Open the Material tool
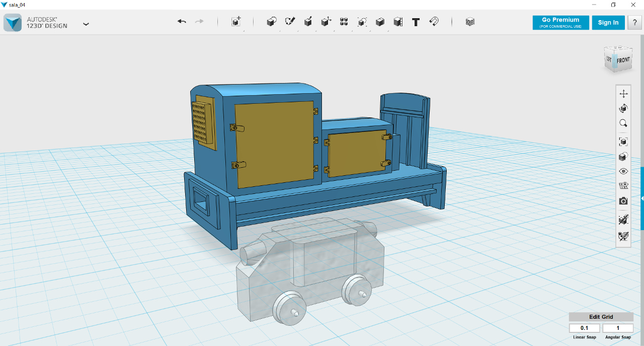Viewport: 644px width, 346px height. tap(470, 22)
